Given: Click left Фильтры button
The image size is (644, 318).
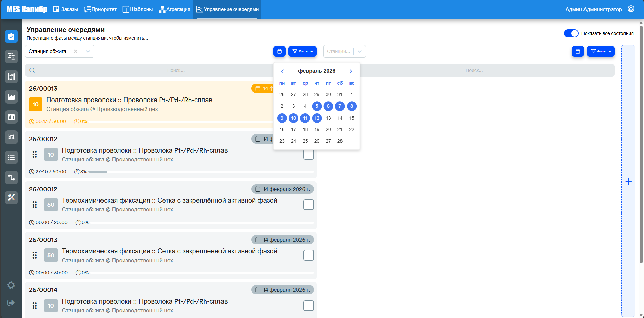Looking at the screenshot, I should tap(303, 51).
